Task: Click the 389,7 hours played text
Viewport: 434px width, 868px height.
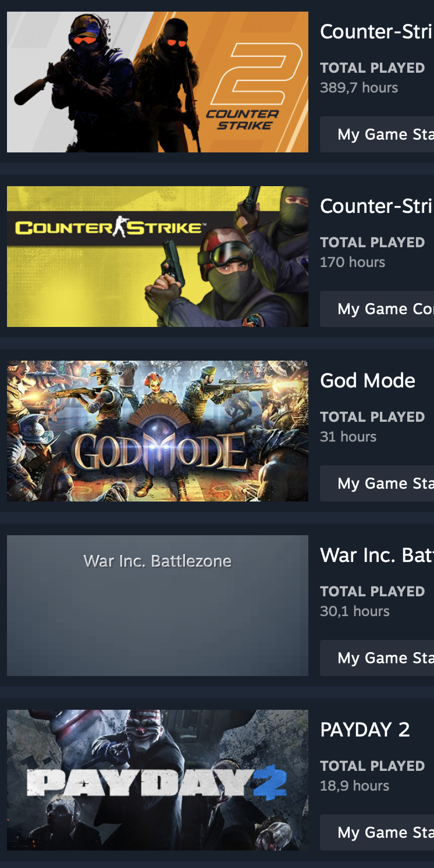Action: (359, 88)
